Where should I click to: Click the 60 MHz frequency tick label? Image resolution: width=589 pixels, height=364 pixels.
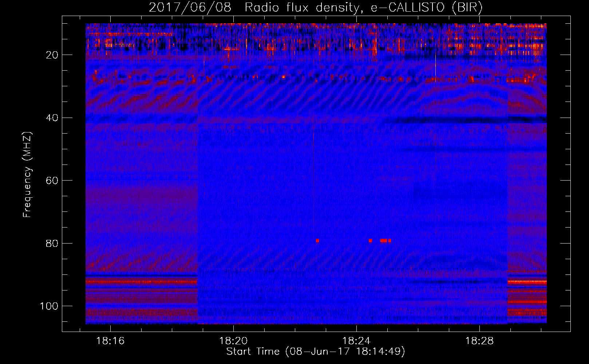pos(52,181)
